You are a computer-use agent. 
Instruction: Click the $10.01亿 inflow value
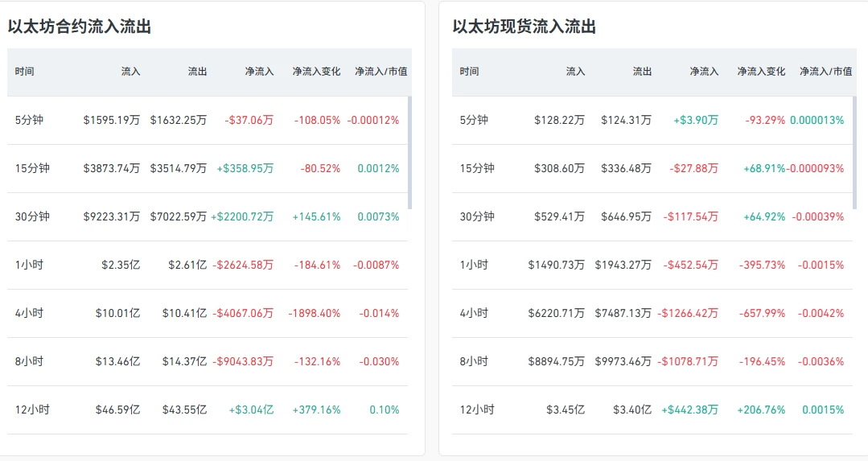[118, 313]
